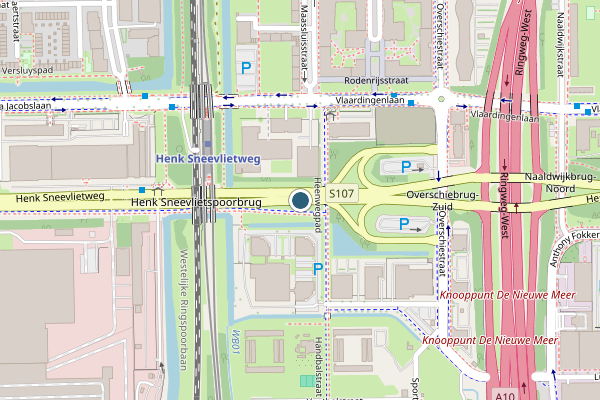Select the Naaldwijkstraat street label
The image size is (600, 400).
coord(561,45)
